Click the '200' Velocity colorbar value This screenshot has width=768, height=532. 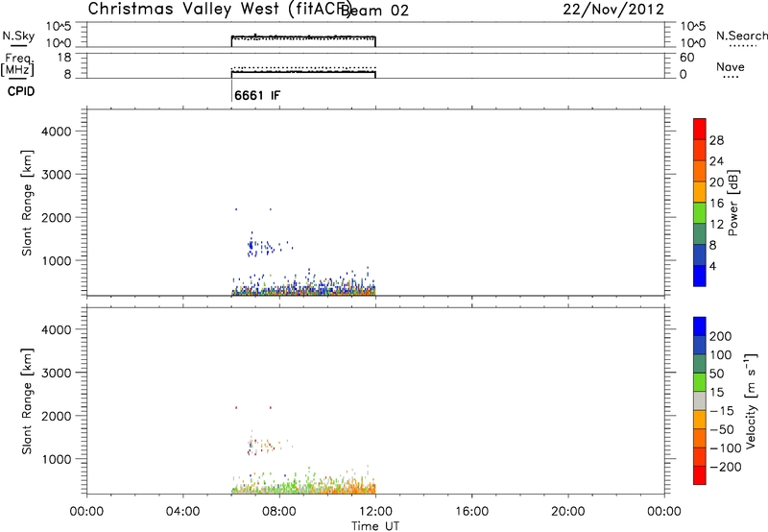tap(721, 336)
